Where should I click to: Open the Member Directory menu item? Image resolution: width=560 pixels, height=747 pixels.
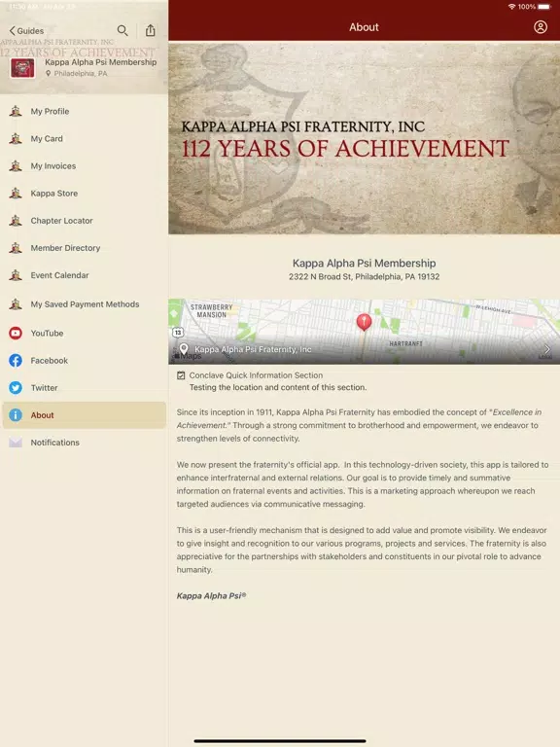tap(65, 248)
